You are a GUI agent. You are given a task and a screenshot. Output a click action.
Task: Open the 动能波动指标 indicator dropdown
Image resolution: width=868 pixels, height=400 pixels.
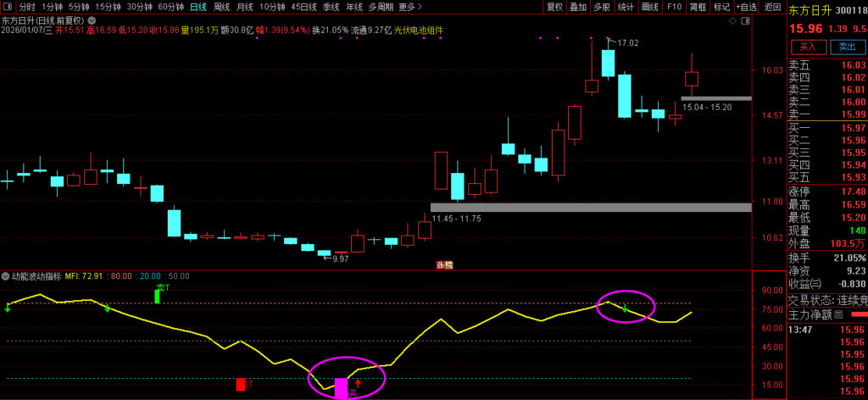(x=5, y=276)
